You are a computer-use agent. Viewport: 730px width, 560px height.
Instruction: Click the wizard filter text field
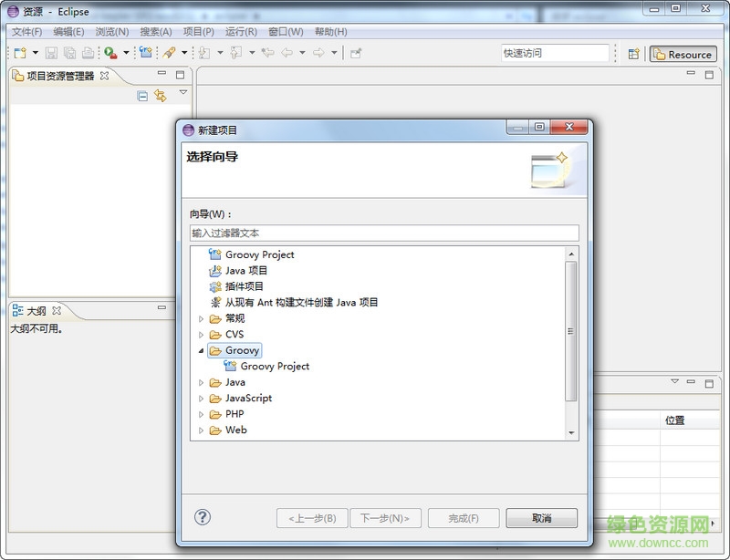[383, 233]
